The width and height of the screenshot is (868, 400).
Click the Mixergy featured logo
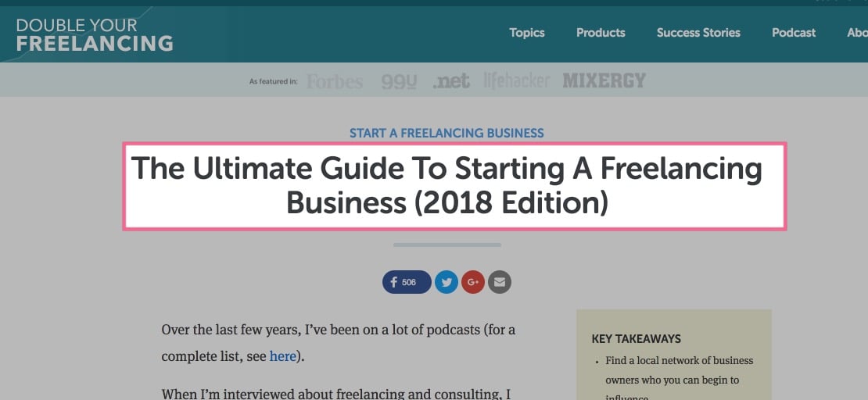click(x=604, y=80)
